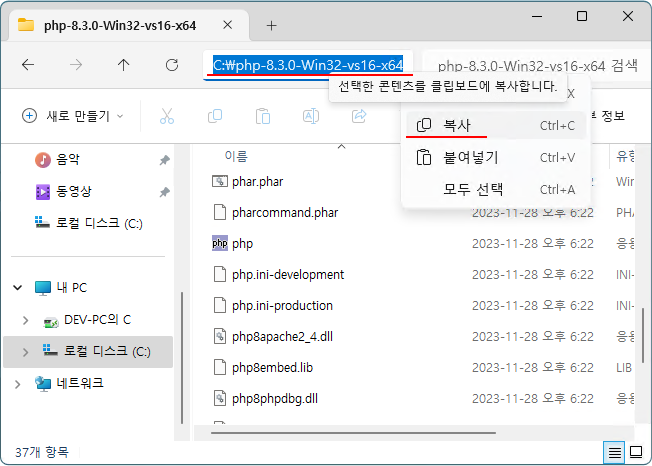Click the 37개 항목 status text
The image size is (652, 466).
pyautogui.click(x=42, y=452)
